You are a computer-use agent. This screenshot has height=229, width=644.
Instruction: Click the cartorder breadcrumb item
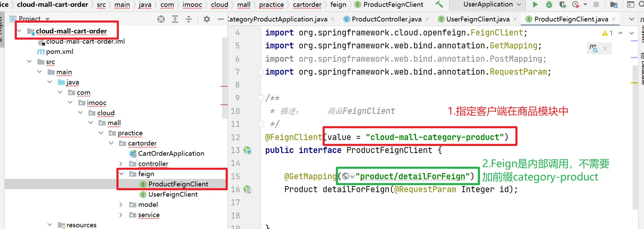(307, 5)
